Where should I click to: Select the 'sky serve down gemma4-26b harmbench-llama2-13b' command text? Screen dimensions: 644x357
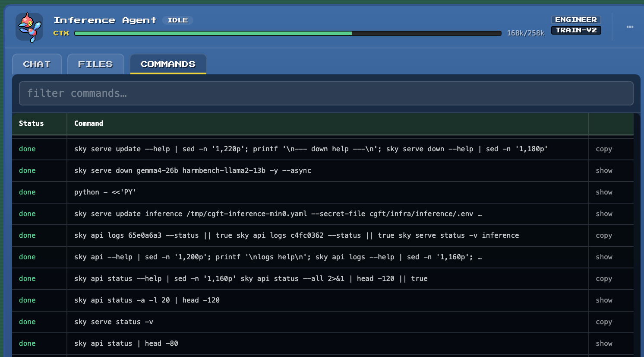pyautogui.click(x=193, y=171)
